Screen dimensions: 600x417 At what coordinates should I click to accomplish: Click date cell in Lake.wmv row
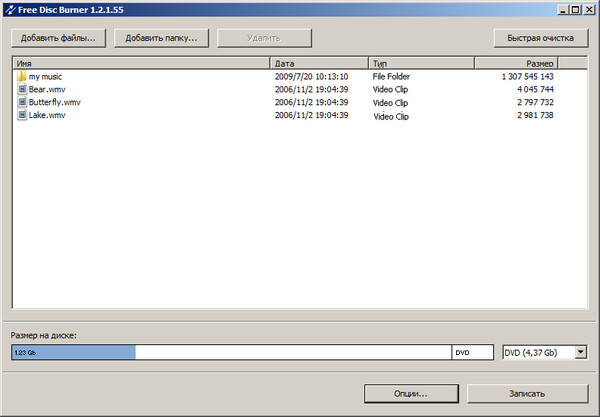click(311, 115)
